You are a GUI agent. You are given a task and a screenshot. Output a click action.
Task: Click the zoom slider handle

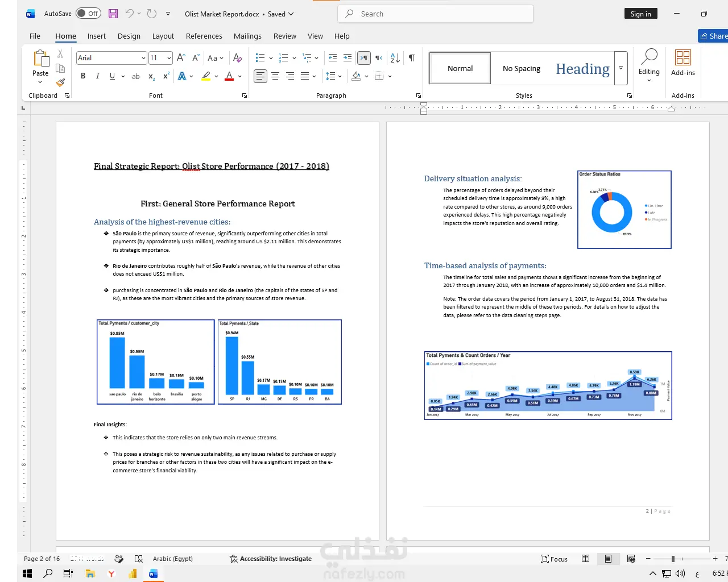[x=673, y=559]
